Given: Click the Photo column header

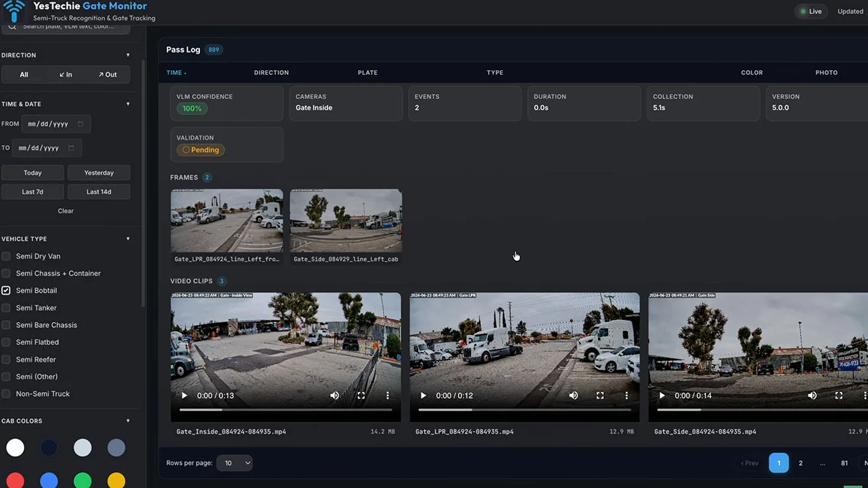Looking at the screenshot, I should [826, 73].
